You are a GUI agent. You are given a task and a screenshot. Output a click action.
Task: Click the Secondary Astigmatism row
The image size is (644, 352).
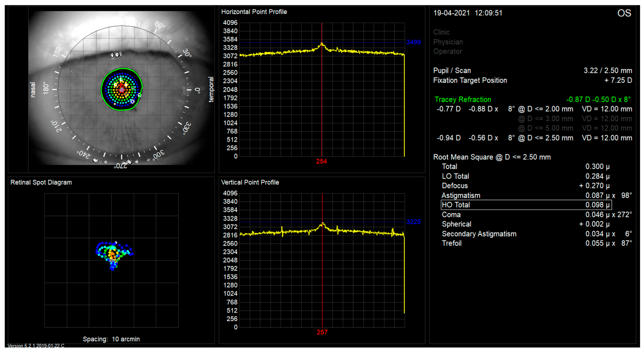pos(537,234)
